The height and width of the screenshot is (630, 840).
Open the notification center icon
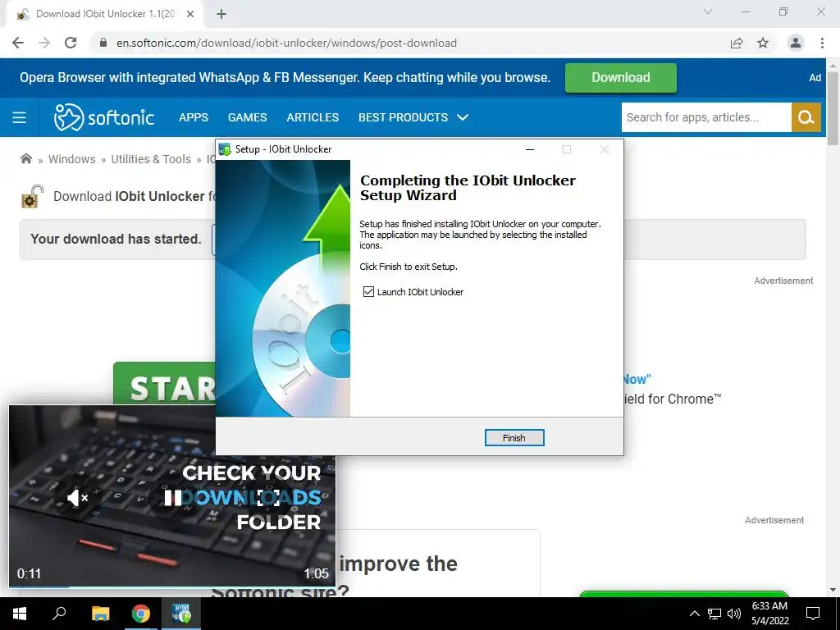pos(813,614)
